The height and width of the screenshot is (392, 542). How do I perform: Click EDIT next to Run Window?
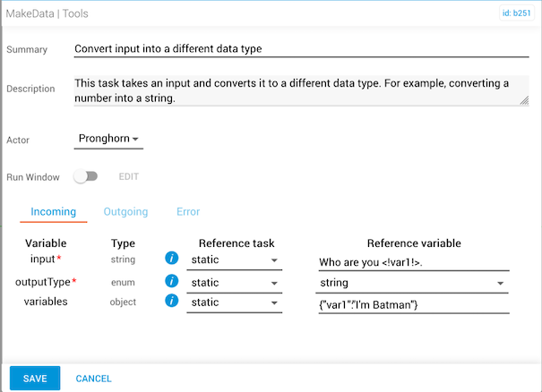click(x=129, y=177)
